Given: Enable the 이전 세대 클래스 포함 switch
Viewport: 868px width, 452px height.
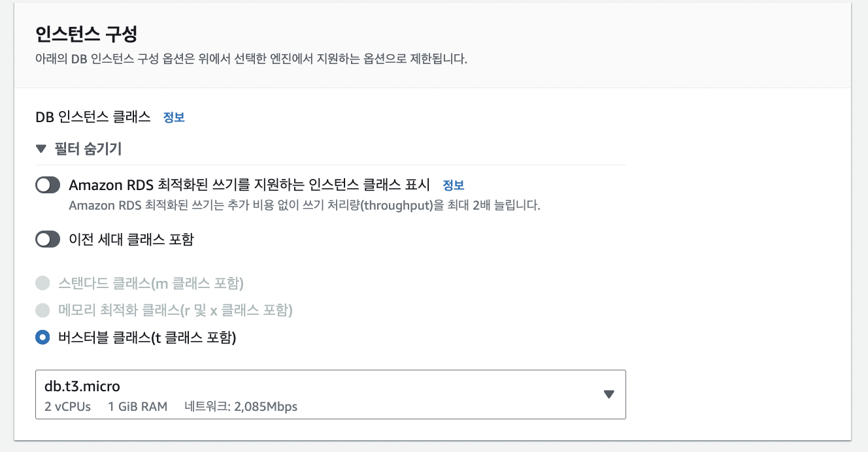Looking at the screenshot, I should [x=48, y=240].
